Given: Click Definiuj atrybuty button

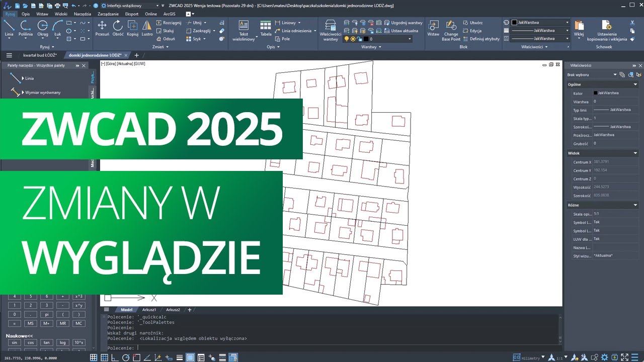Looking at the screenshot, I should (x=480, y=39).
